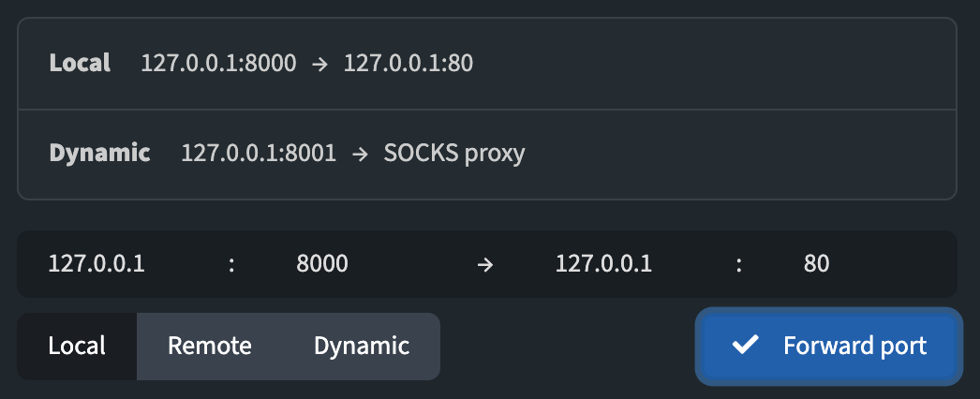980x399 pixels.
Task: Click the 127.0.0.1:8000 address in the list
Action: coord(218,63)
